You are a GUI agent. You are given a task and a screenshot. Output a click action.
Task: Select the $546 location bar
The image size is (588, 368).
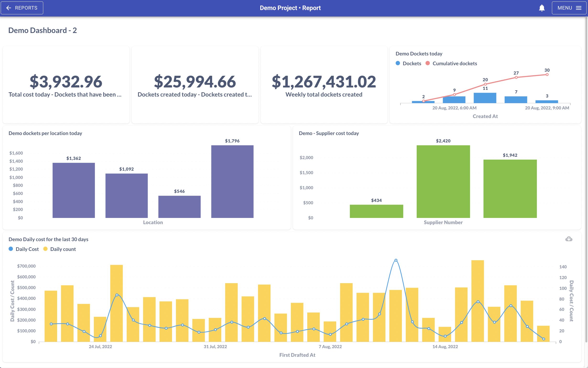[179, 207]
